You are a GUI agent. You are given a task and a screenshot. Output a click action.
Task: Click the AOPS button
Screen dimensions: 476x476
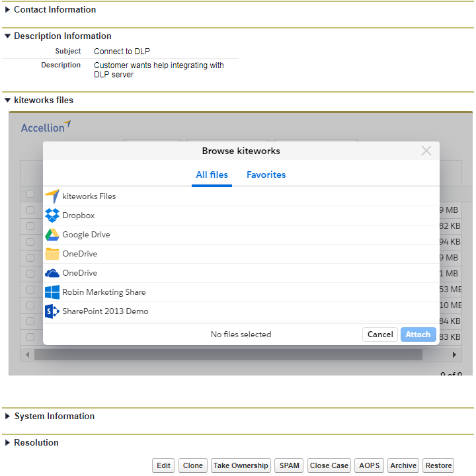(369, 465)
